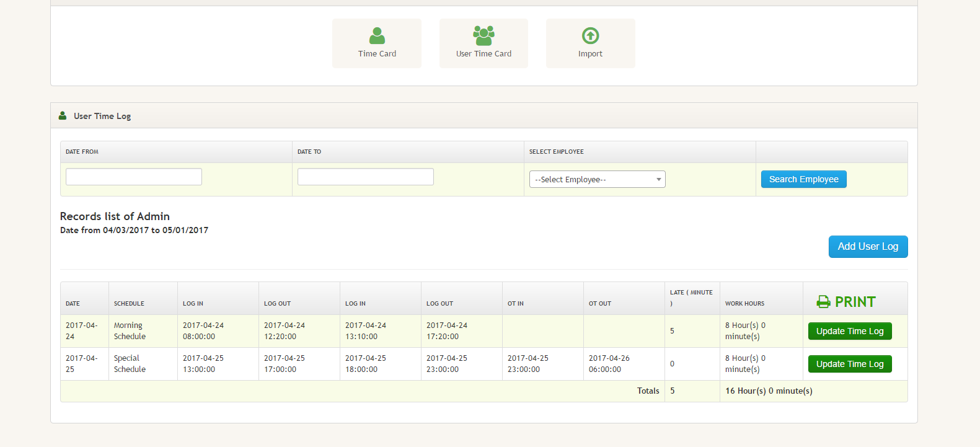Viewport: 980px width, 447px height.
Task: Click the Totals label
Action: tap(648, 391)
